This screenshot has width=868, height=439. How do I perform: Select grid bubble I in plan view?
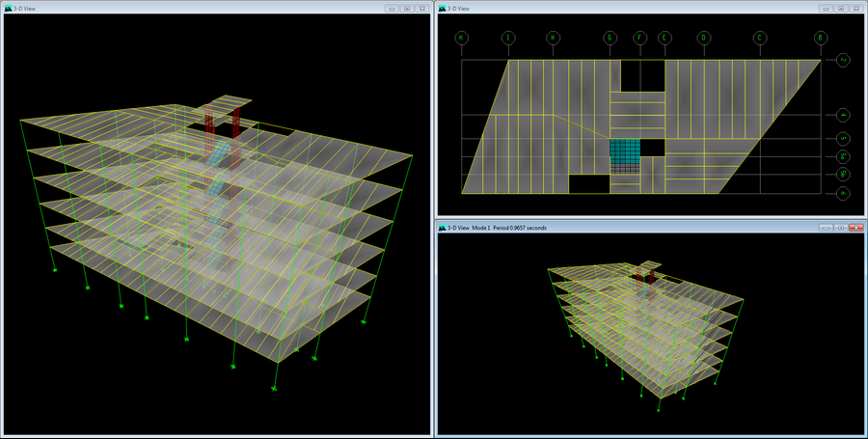507,38
